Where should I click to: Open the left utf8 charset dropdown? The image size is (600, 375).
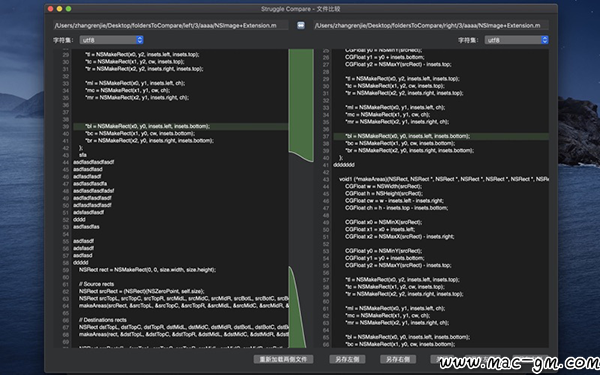click(x=111, y=40)
